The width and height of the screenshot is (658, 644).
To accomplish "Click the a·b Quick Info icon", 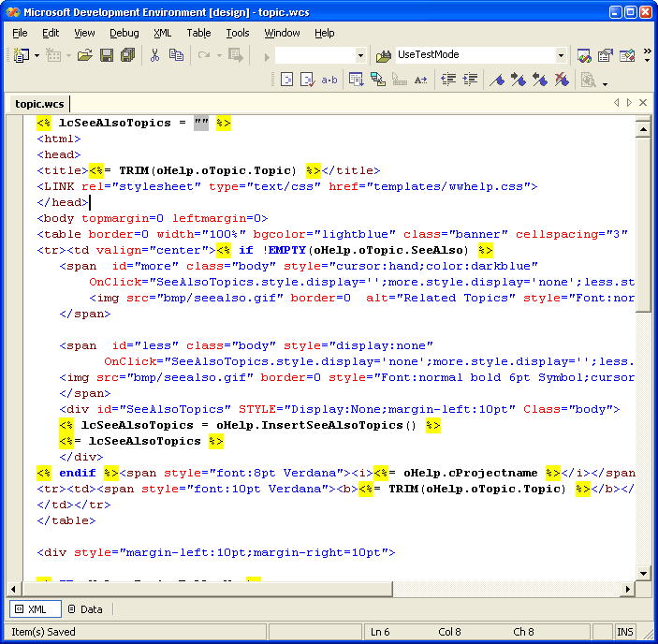I will pos(329,80).
